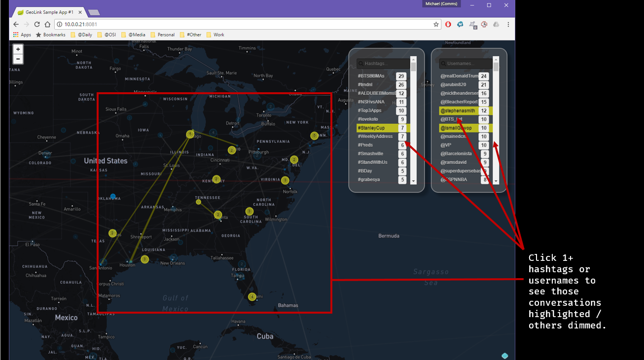The image size is (644, 360).
Task: Select the #NSHvsANA hashtag
Action: click(382, 102)
